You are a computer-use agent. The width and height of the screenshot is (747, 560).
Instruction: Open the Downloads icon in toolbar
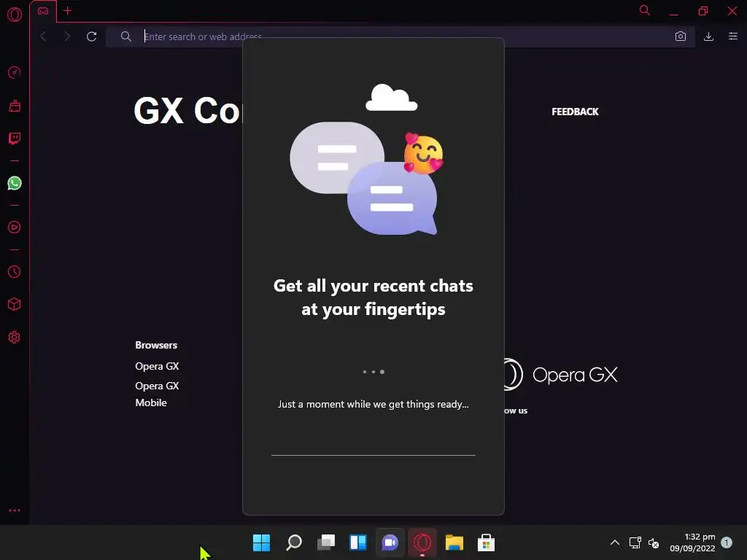(708, 36)
